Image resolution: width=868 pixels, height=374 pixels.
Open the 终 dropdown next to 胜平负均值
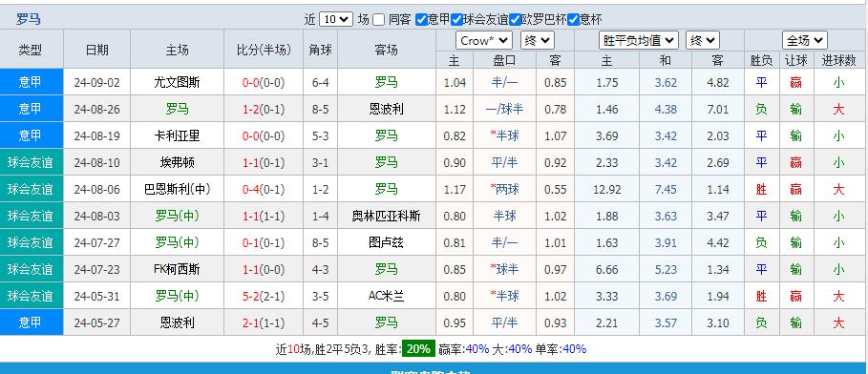coord(703,40)
